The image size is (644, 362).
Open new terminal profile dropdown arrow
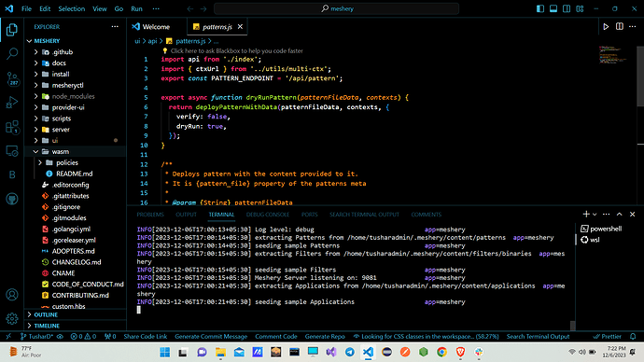click(x=595, y=215)
